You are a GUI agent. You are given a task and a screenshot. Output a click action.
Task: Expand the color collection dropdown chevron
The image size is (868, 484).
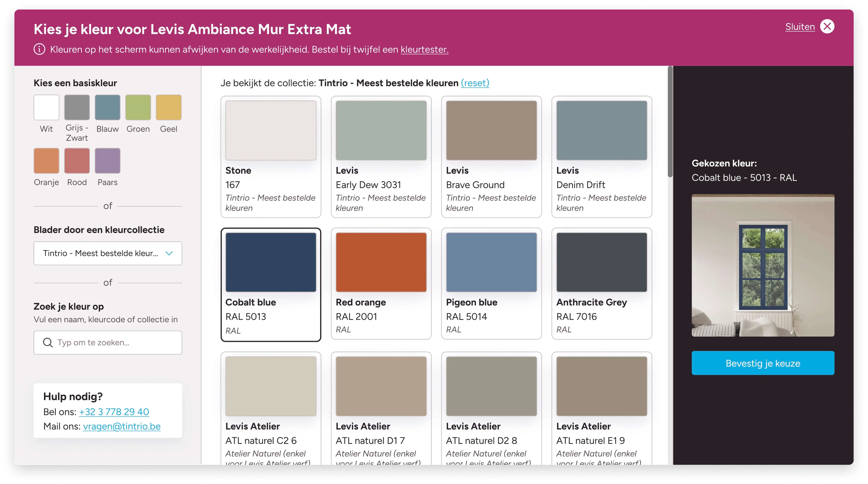(169, 253)
